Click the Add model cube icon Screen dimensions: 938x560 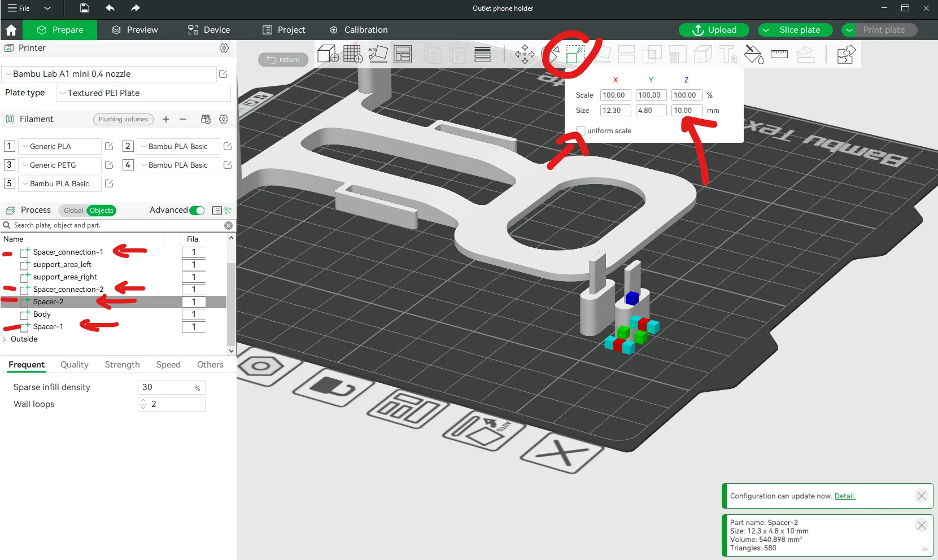pos(328,54)
